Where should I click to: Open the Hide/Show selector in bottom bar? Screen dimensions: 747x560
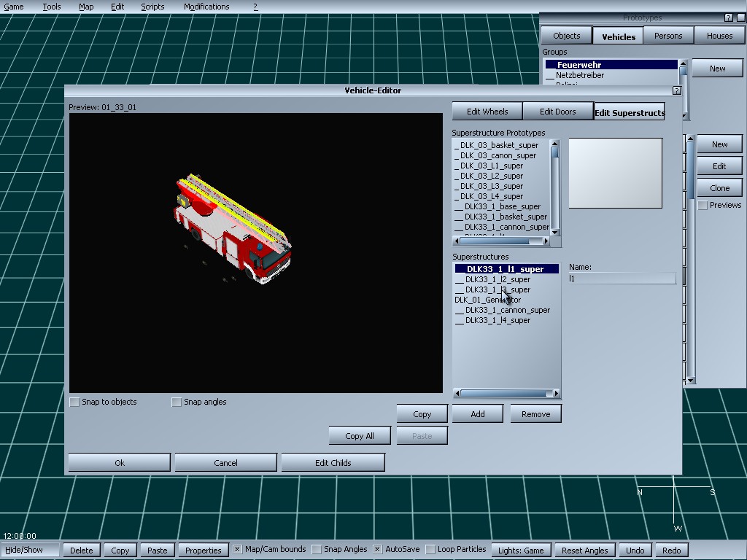31,550
